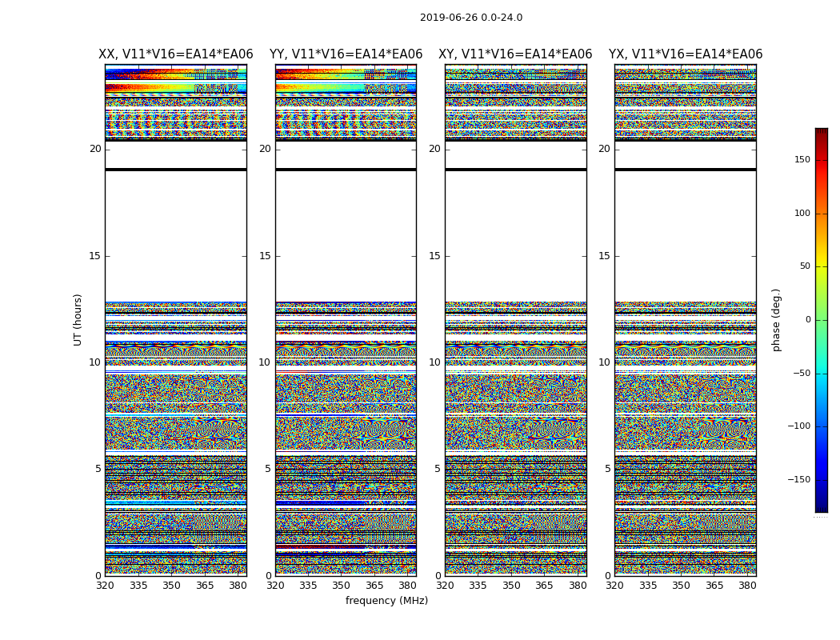
Task: Click y-tick '10' of the YY plot
Action: 265,362
